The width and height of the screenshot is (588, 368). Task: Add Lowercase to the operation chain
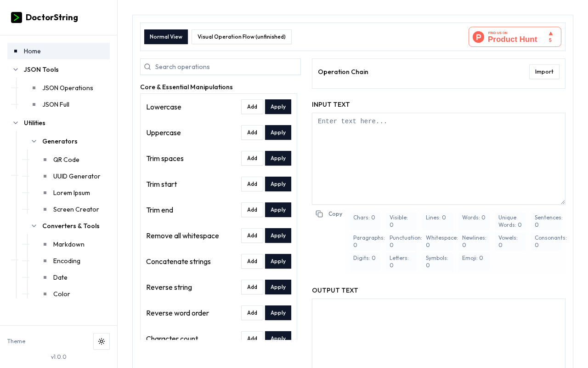coord(252,107)
